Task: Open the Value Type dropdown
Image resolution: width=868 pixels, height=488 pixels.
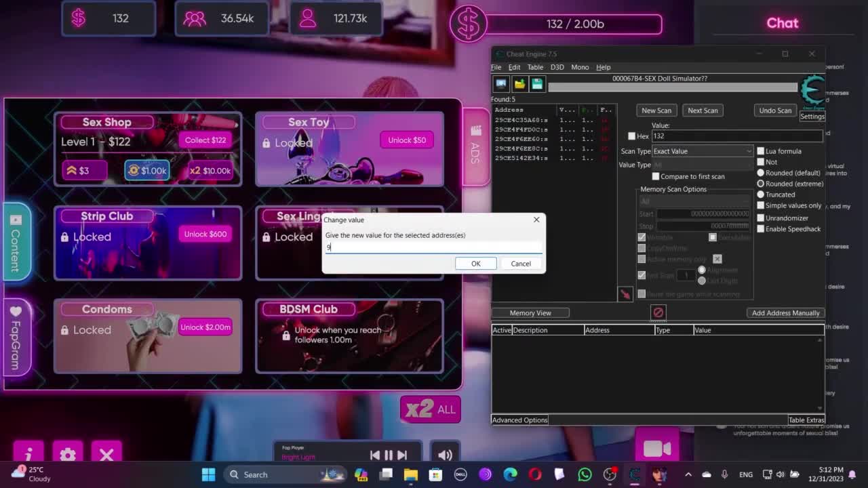Action: [702, 165]
